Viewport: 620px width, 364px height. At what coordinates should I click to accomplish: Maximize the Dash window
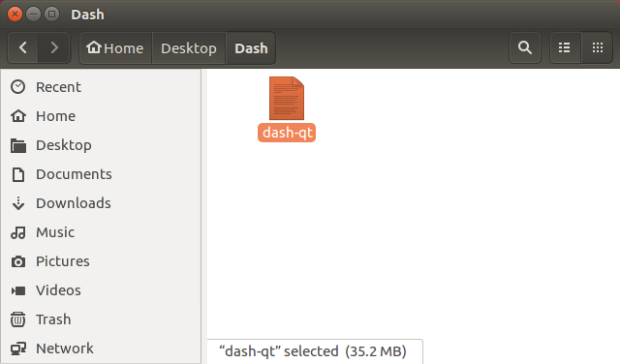(x=51, y=15)
